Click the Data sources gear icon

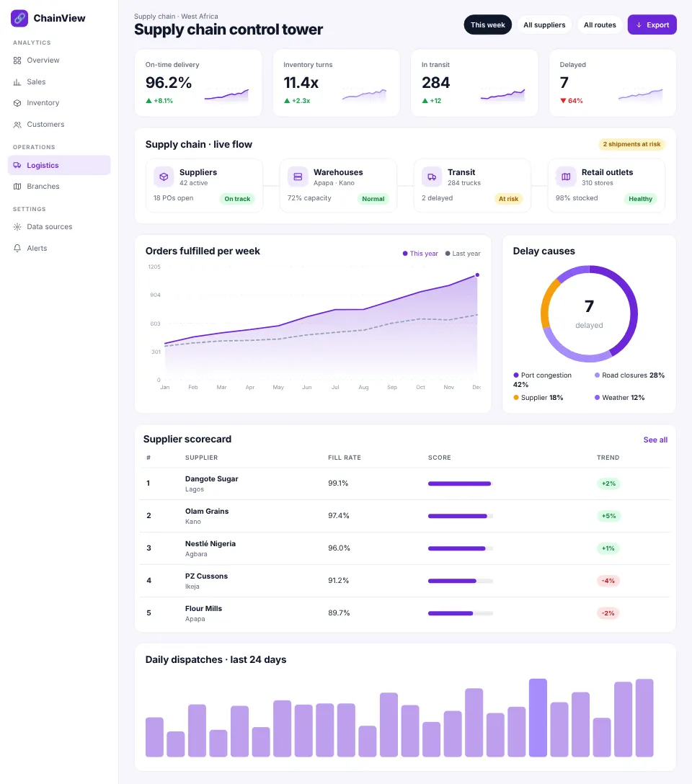pos(17,227)
